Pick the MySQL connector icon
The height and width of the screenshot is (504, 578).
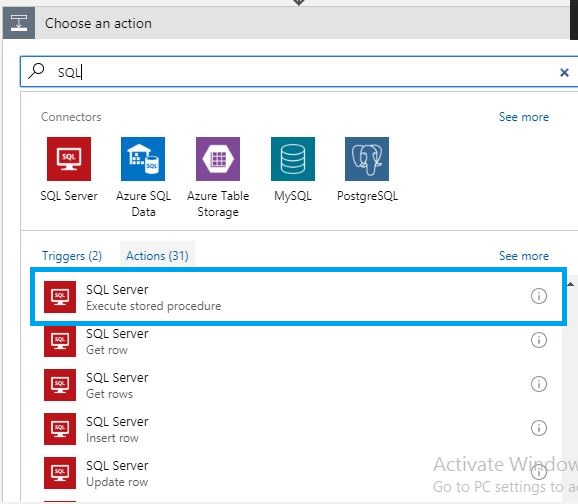click(x=293, y=159)
